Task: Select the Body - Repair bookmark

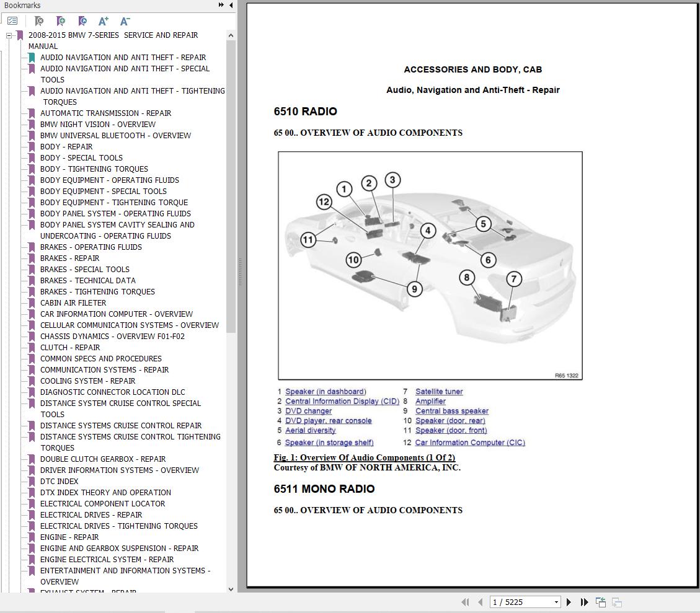Action: tap(66, 147)
